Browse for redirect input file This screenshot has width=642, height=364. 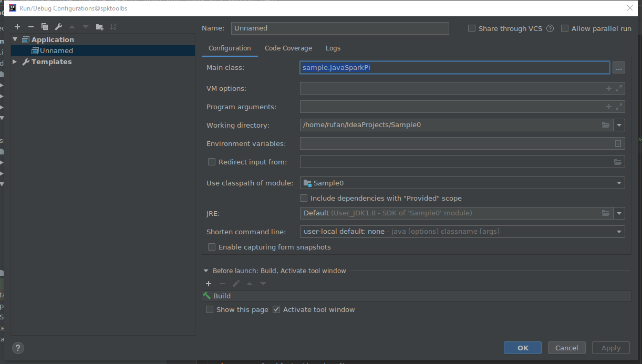point(618,162)
